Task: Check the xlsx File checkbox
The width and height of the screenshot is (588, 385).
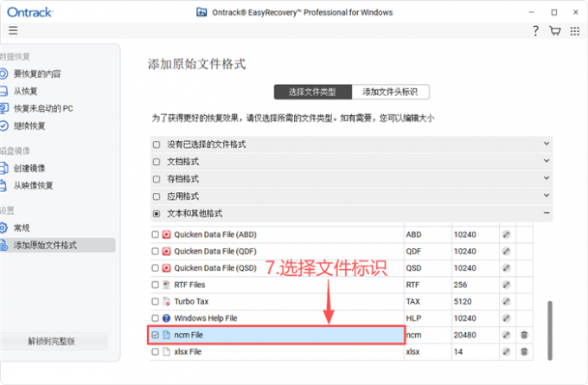Action: click(156, 351)
